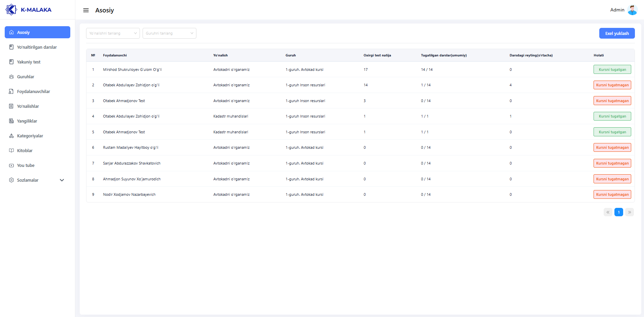Viewport: 644px width, 317px height.
Task: Click the Exel yuklash button
Action: tap(617, 33)
